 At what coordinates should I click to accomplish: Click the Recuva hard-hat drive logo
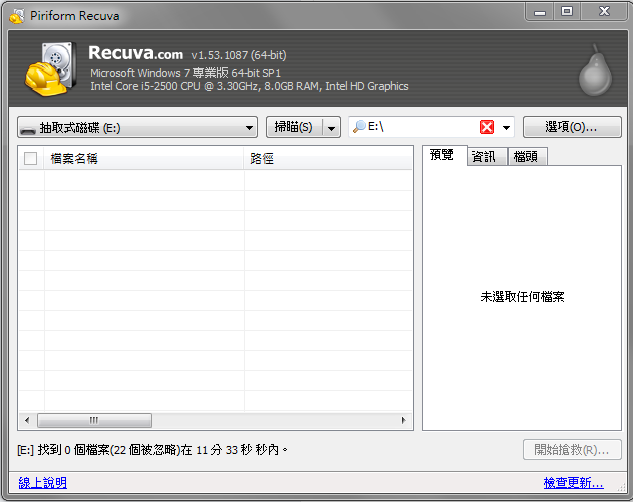[50, 69]
